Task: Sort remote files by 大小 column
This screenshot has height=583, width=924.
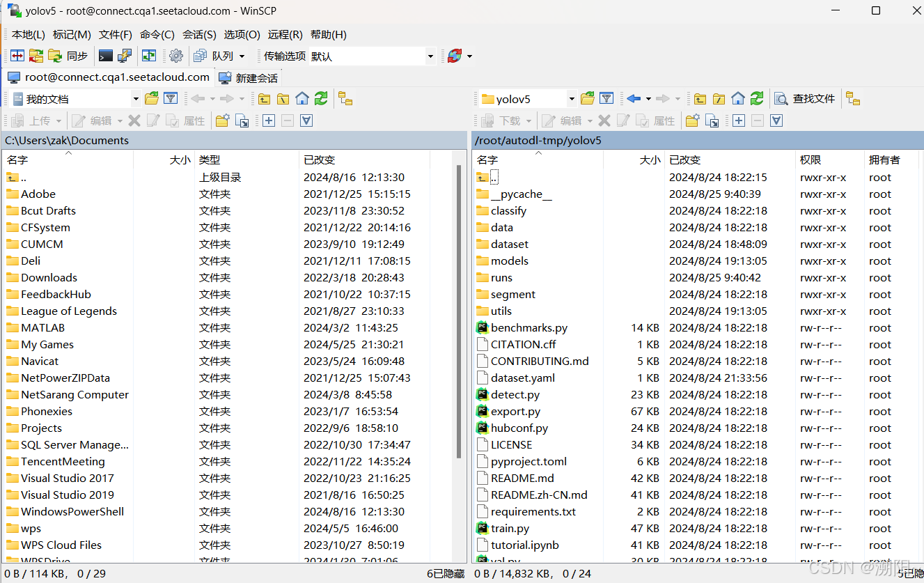Action: click(634, 160)
